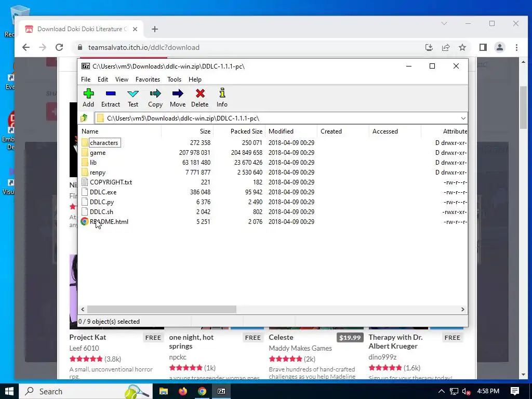The height and width of the screenshot is (399, 532).
Task: Open the File menu in 7-Zip
Action: pos(86,79)
